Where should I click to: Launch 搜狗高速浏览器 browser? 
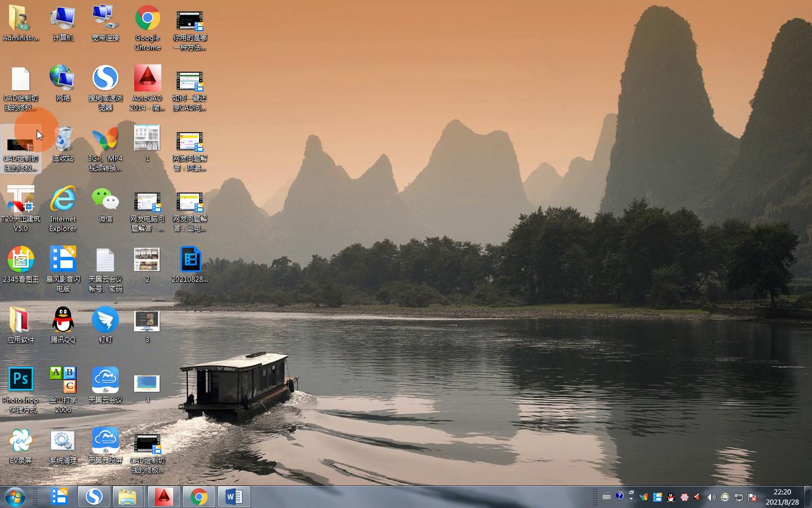tap(105, 79)
